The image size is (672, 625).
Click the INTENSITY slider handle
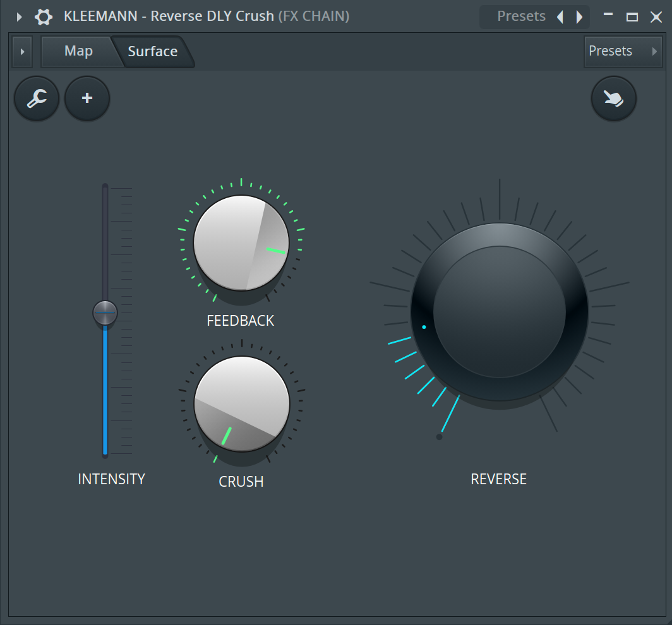click(x=105, y=312)
